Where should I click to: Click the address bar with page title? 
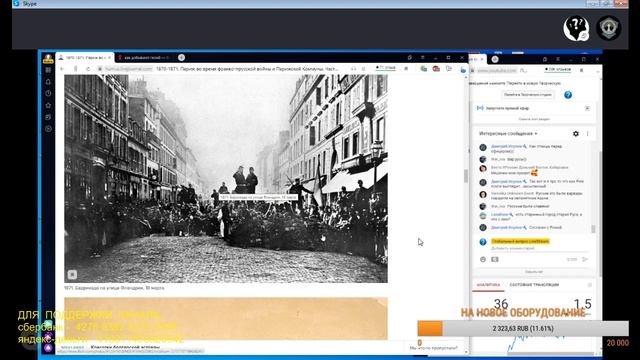247,69
